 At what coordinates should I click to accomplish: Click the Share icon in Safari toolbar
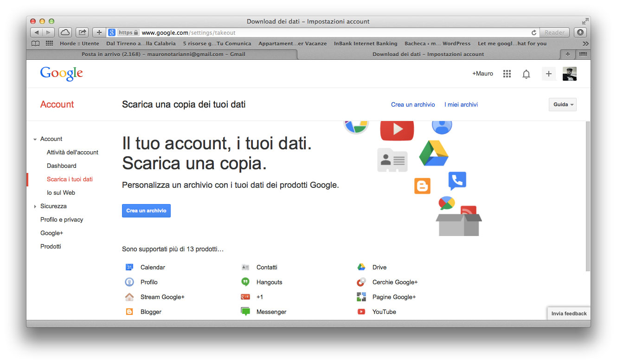pos(82,32)
